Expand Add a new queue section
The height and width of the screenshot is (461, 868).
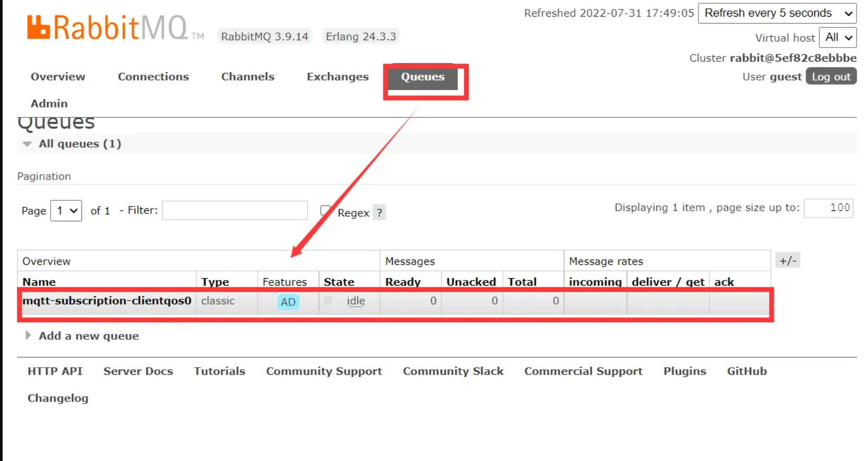click(82, 336)
